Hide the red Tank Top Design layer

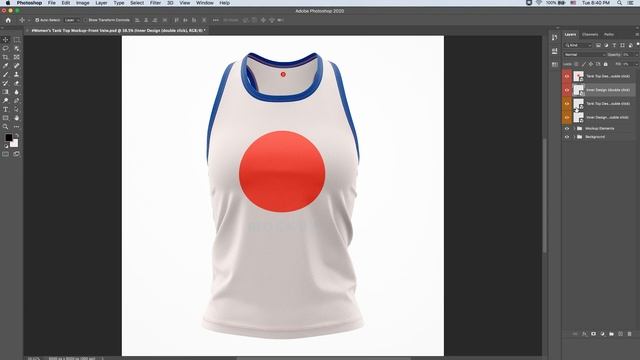pyautogui.click(x=567, y=76)
